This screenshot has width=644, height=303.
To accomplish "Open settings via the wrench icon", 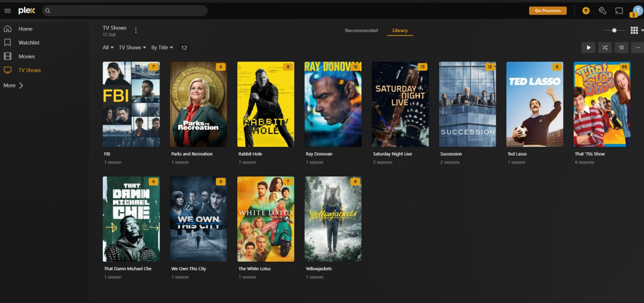I will tap(602, 11).
